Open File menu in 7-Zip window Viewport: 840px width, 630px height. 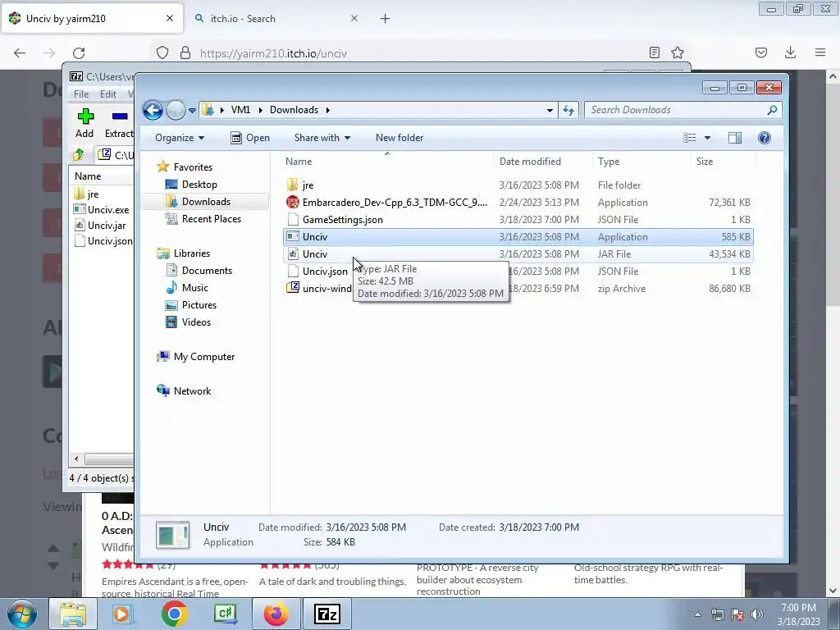pyautogui.click(x=81, y=94)
